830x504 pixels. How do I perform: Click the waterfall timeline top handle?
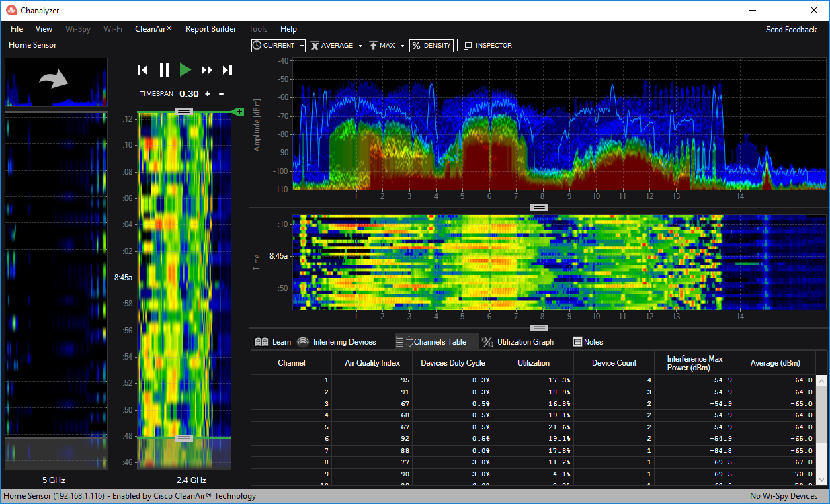(x=184, y=111)
